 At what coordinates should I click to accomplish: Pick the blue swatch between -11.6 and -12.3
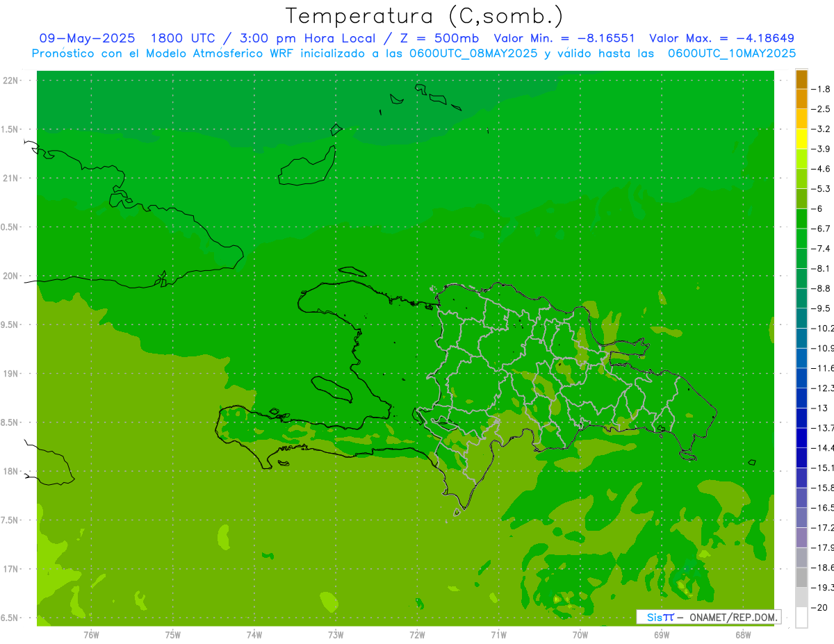pyautogui.click(x=801, y=379)
